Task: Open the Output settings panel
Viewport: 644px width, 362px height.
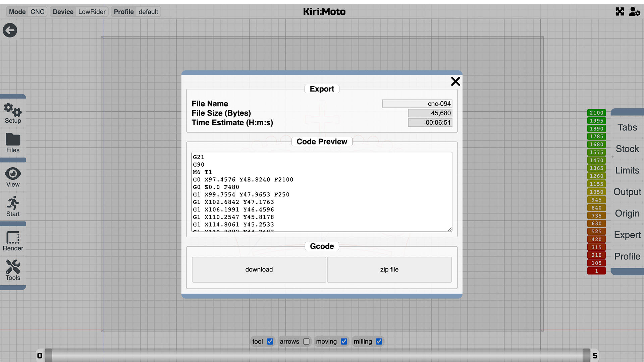Action: point(627,192)
